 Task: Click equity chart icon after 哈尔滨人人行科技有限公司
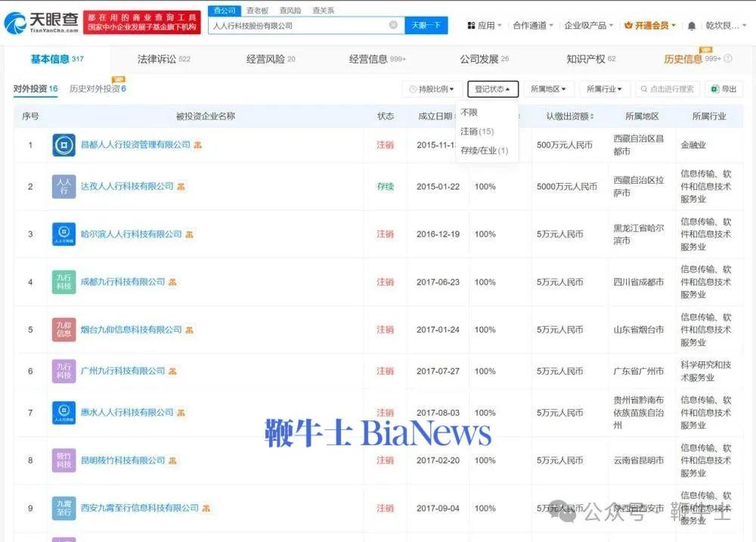click(x=189, y=234)
